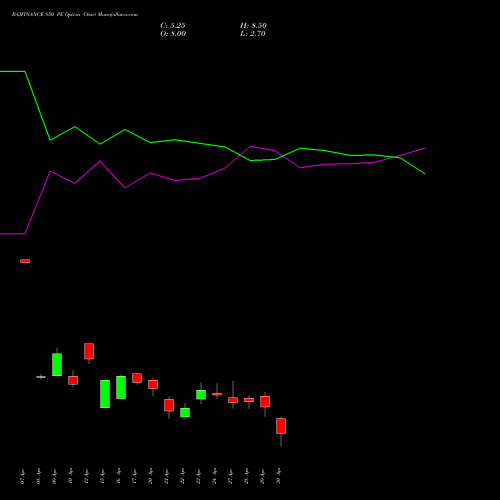Click the red candle above 29 Apr
Viewport: 500px width, 500px height.
[x=265, y=402]
